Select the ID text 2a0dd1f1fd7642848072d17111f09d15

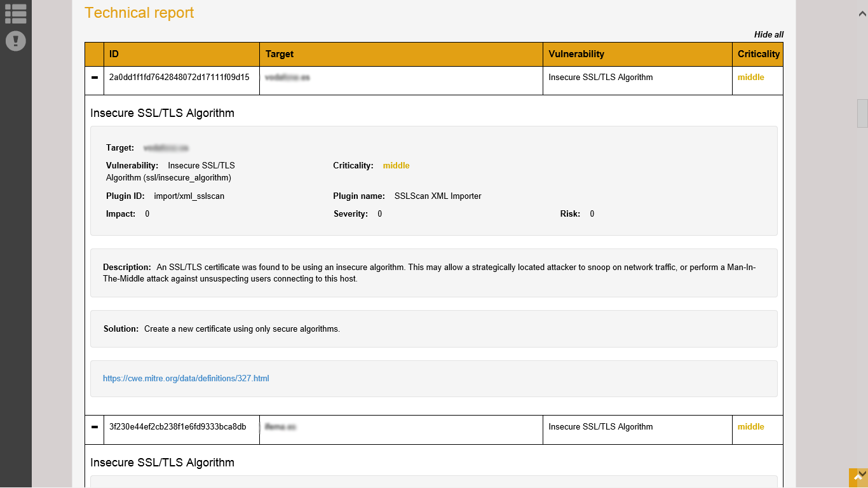(179, 78)
